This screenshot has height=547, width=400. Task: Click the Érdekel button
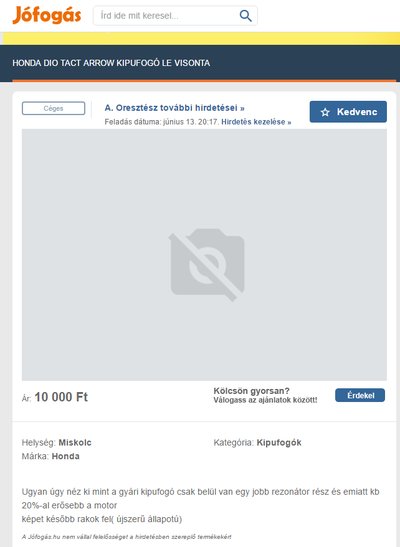coord(360,395)
